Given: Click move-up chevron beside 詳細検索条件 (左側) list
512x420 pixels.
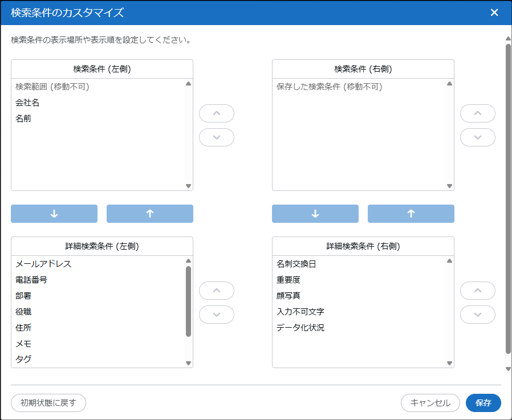Looking at the screenshot, I should pos(217,291).
